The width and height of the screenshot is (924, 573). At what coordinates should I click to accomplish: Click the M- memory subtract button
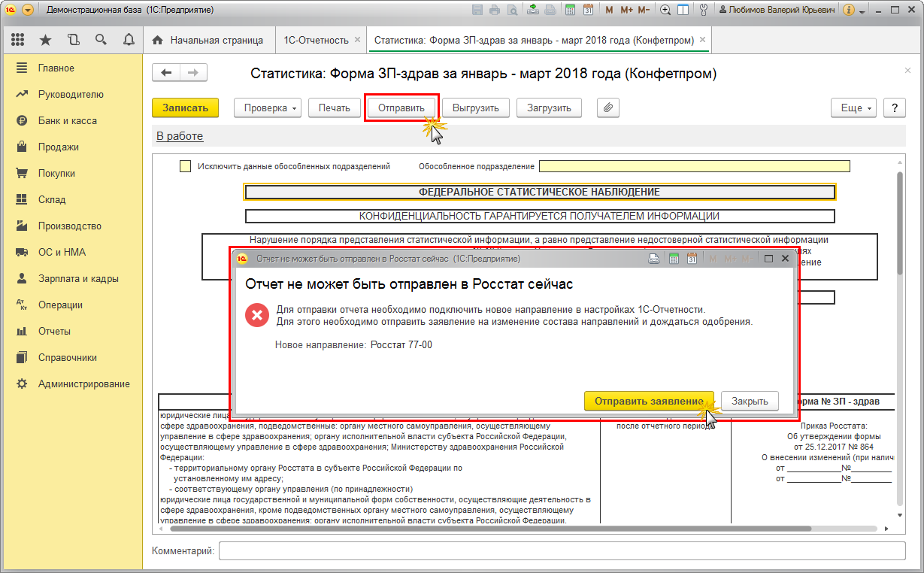(644, 11)
